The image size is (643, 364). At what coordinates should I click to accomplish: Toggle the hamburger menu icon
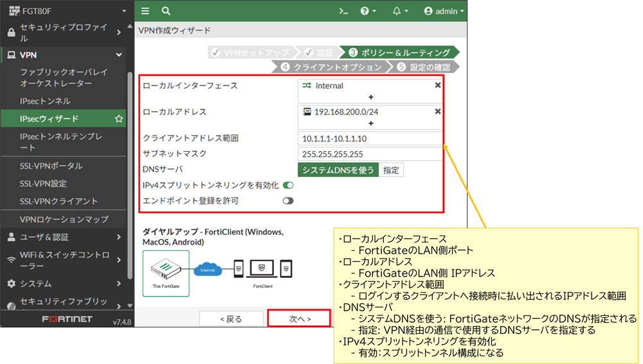click(145, 11)
